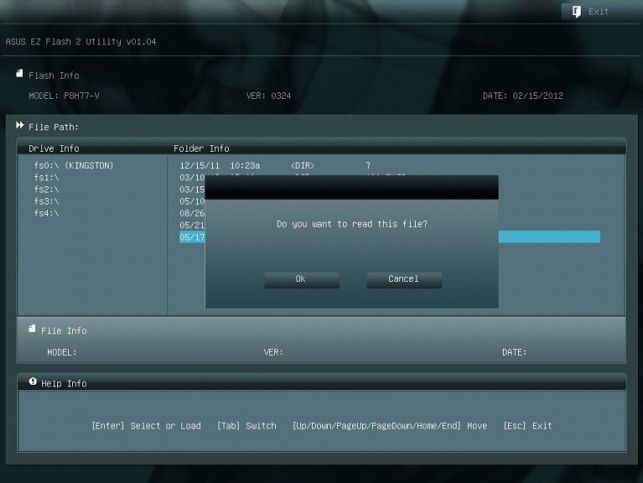Click the Drive Info column header
Screen dimensions: 643x483
(54, 148)
